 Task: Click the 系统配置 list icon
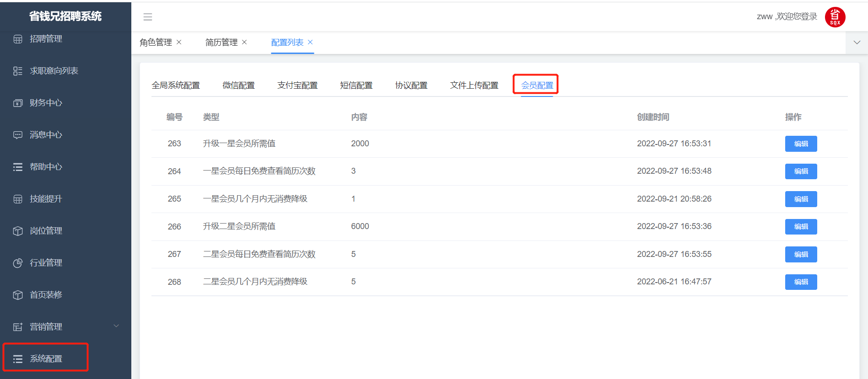point(18,359)
